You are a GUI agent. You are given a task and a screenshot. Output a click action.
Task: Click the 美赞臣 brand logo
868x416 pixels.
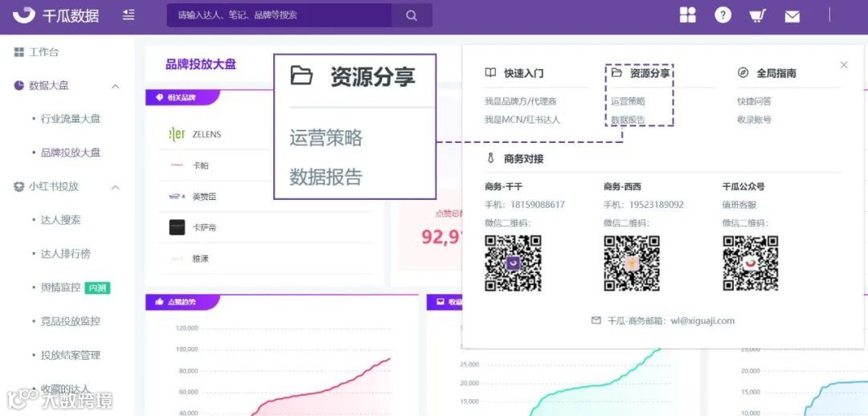[x=177, y=197]
